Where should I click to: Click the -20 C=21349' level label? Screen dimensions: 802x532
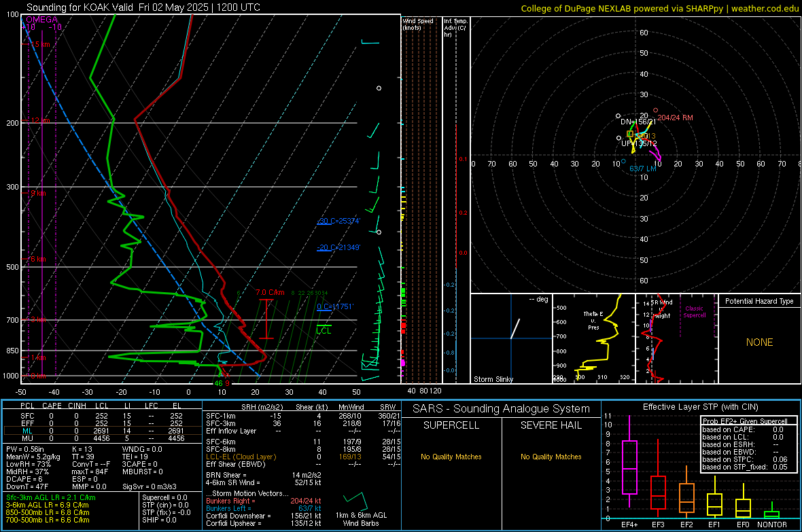coord(338,247)
